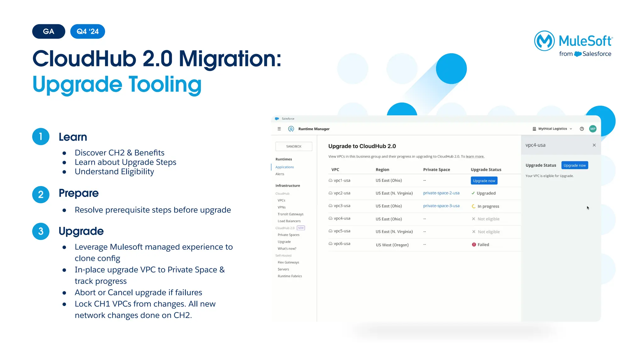The width and height of the screenshot is (644, 362).
Task: Click the cloud icon beside vpc4-usa
Action: [x=330, y=218]
